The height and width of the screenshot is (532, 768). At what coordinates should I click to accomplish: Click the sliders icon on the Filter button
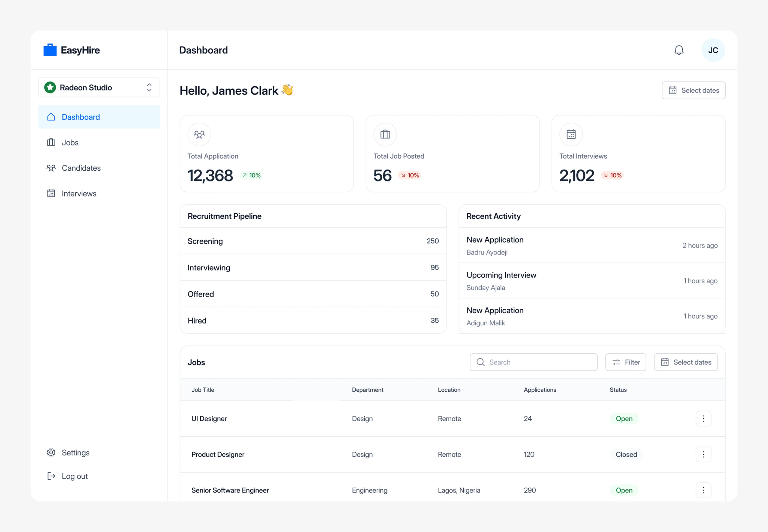click(x=616, y=362)
